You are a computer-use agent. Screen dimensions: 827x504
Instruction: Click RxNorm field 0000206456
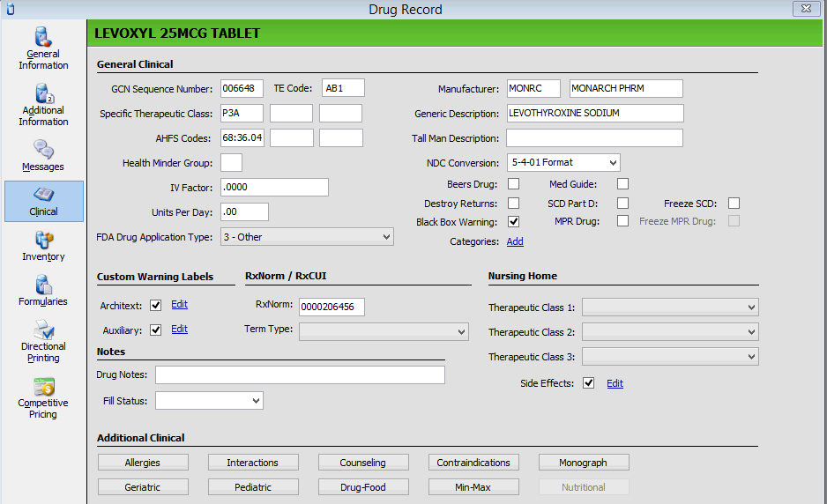[332, 307]
